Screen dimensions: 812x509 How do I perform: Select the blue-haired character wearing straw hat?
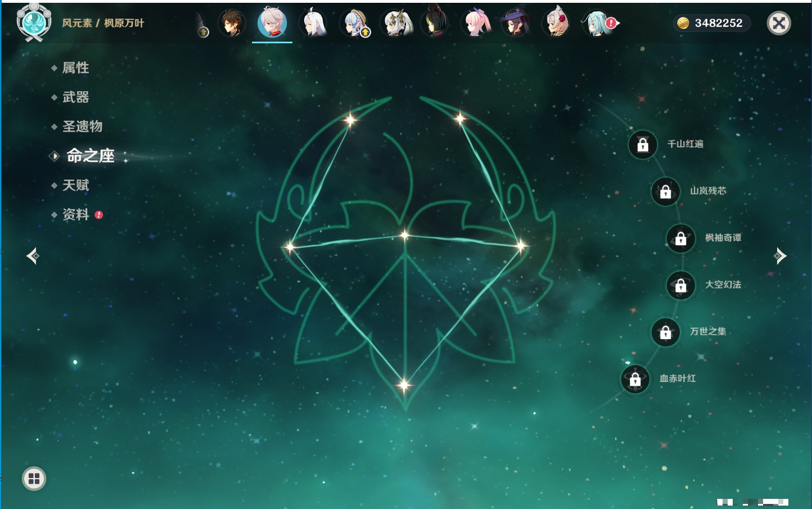point(354,23)
